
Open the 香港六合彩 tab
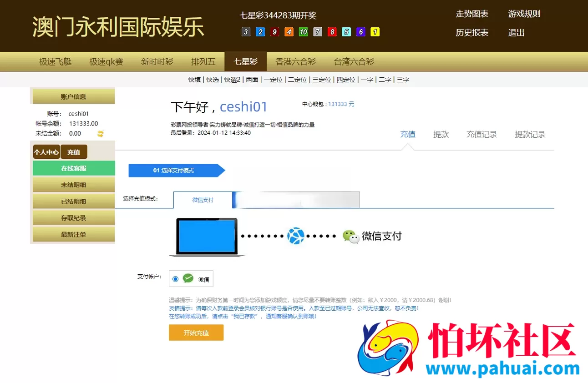click(296, 61)
